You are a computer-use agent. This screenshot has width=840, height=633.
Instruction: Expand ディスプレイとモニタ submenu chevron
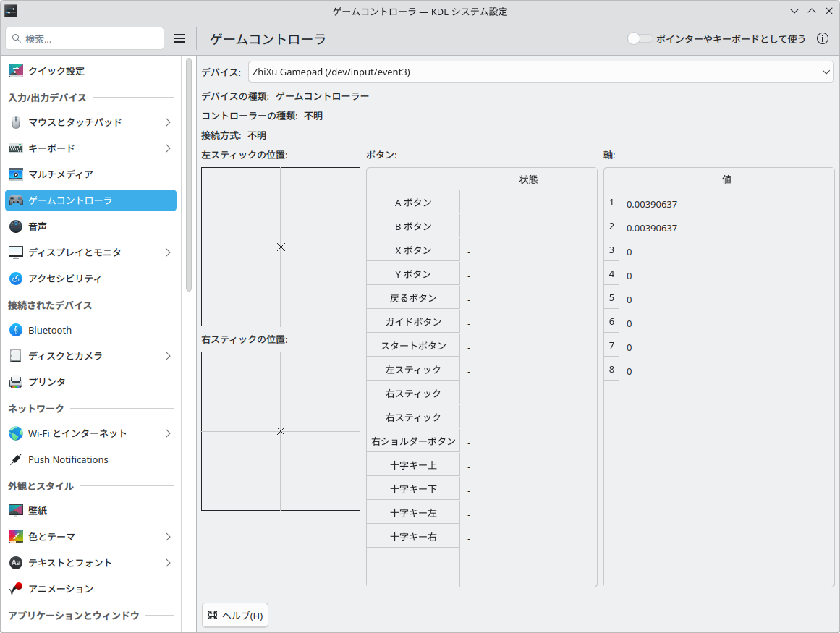(x=168, y=252)
